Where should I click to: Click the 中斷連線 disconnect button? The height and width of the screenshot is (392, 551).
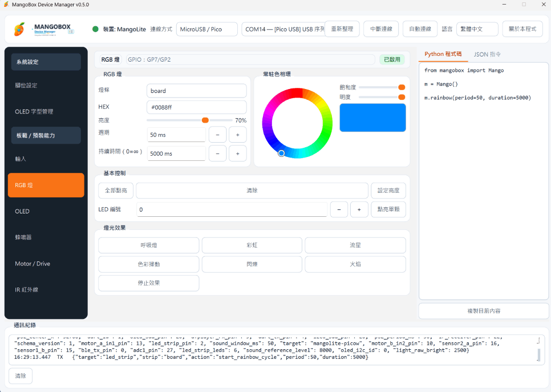pyautogui.click(x=381, y=29)
